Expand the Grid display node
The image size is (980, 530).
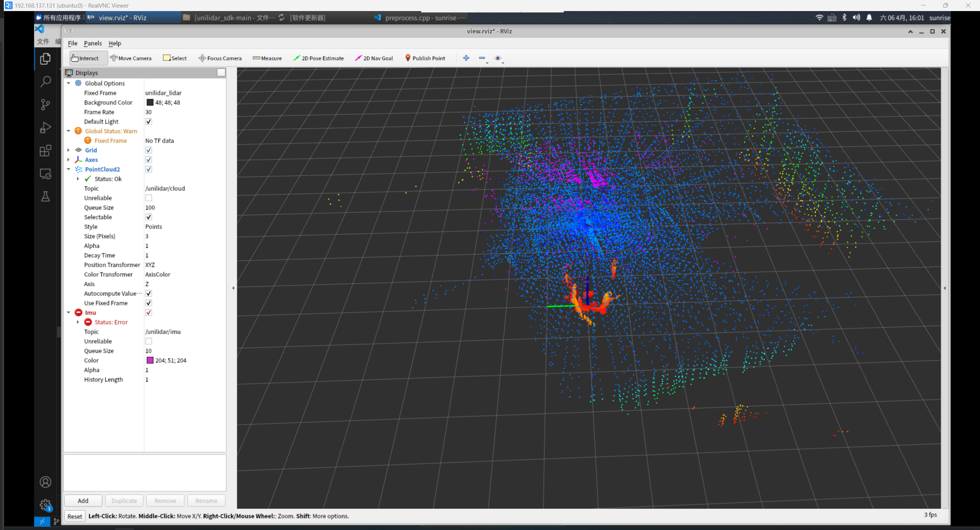click(x=69, y=150)
